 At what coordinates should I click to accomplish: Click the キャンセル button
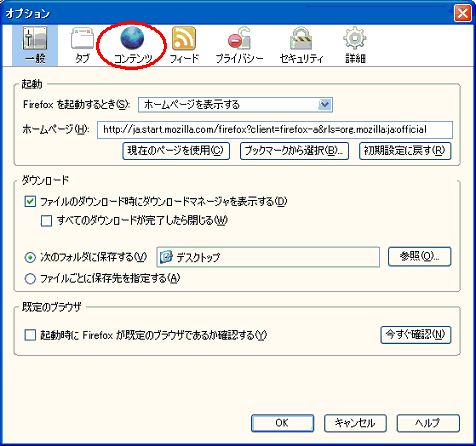[355, 423]
